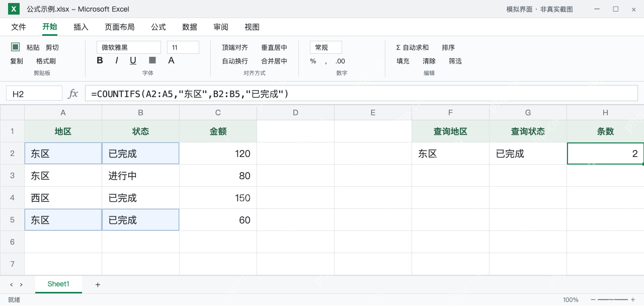Screen dimensions: 644x306
Task: Click the 复制 copy button
Action: 17,61
